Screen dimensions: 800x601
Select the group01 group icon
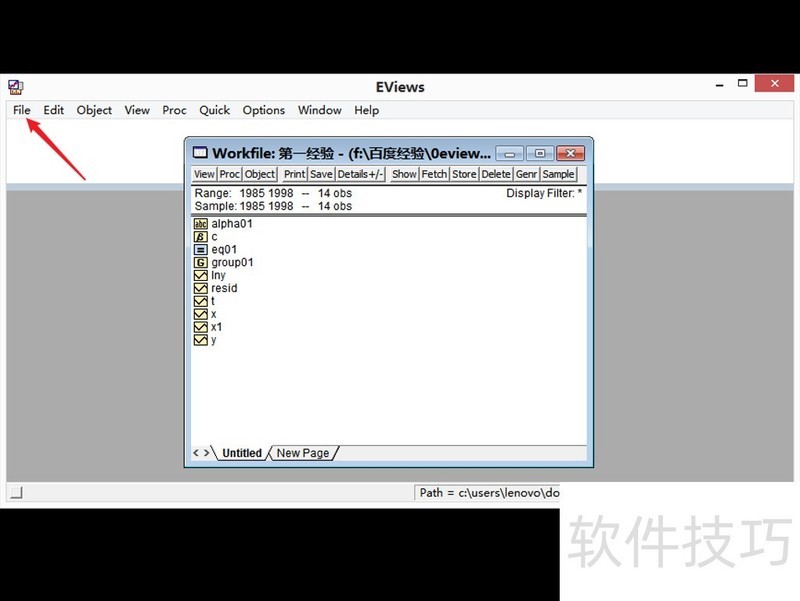coord(201,262)
